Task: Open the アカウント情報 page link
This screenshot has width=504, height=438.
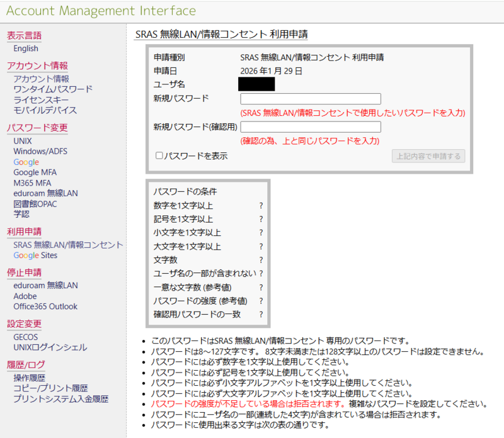Action: (41, 79)
